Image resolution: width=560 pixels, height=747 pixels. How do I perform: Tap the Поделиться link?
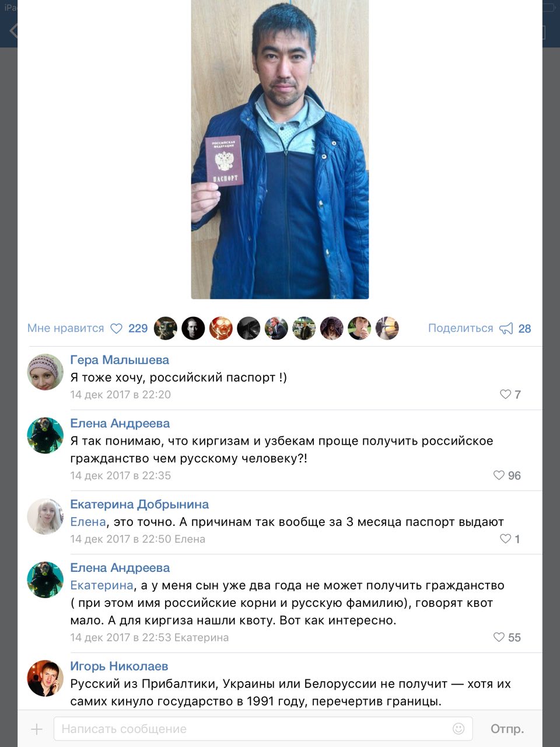[x=460, y=329]
